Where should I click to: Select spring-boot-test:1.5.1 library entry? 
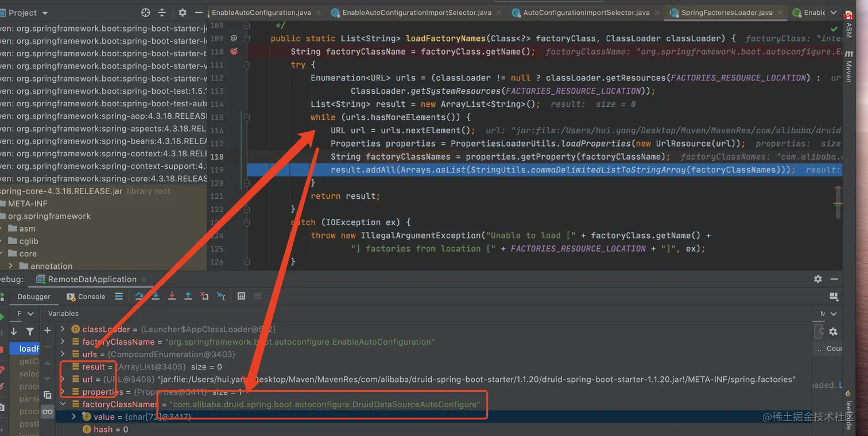103,91
